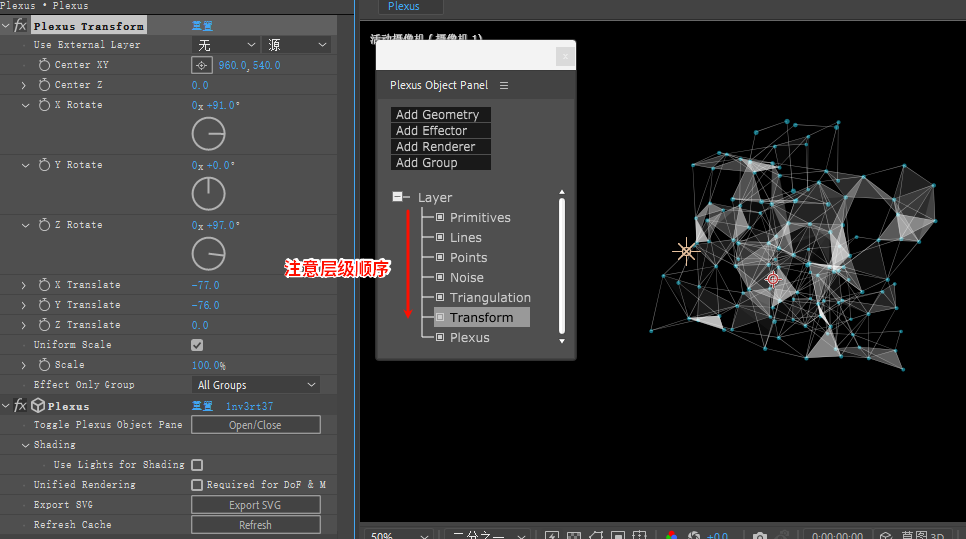Image resolution: width=966 pixels, height=539 pixels.
Task: Select the Plexus item in Layer tree
Action: click(469, 338)
